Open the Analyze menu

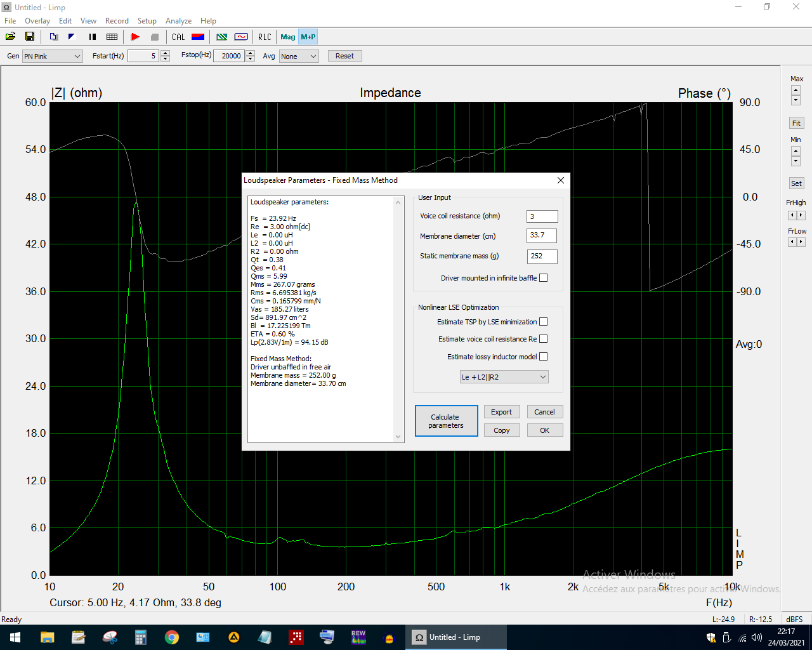click(178, 21)
